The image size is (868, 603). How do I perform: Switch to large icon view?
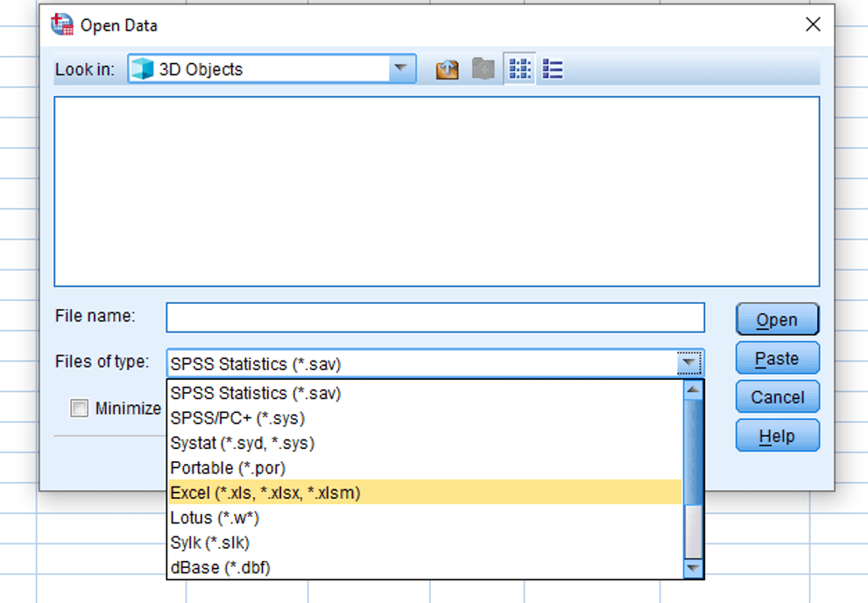(x=519, y=68)
